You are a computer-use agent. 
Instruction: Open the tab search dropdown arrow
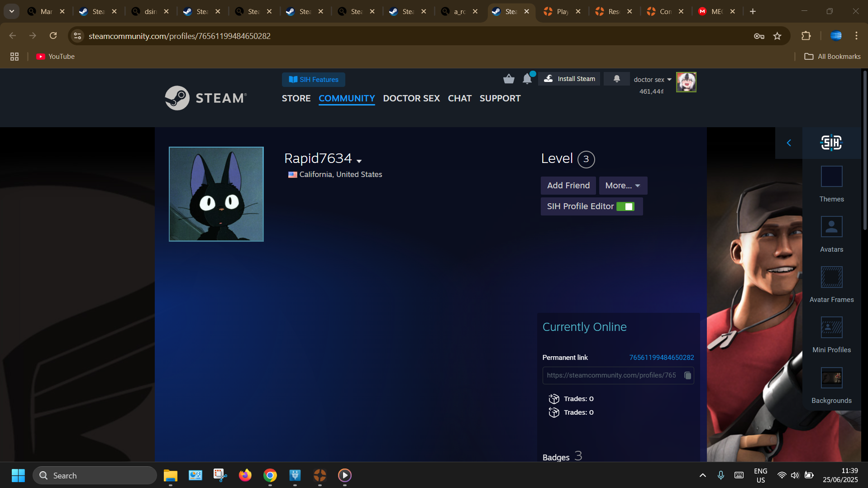coord(12,11)
